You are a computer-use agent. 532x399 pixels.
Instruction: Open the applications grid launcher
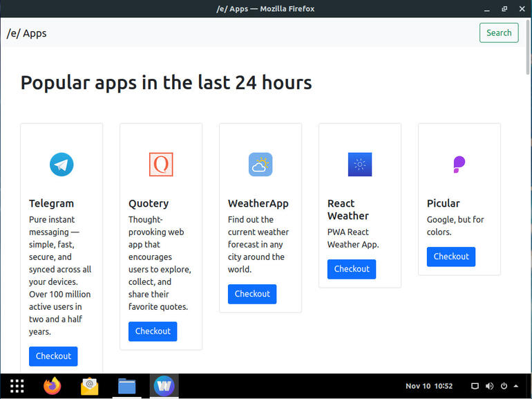(x=17, y=386)
